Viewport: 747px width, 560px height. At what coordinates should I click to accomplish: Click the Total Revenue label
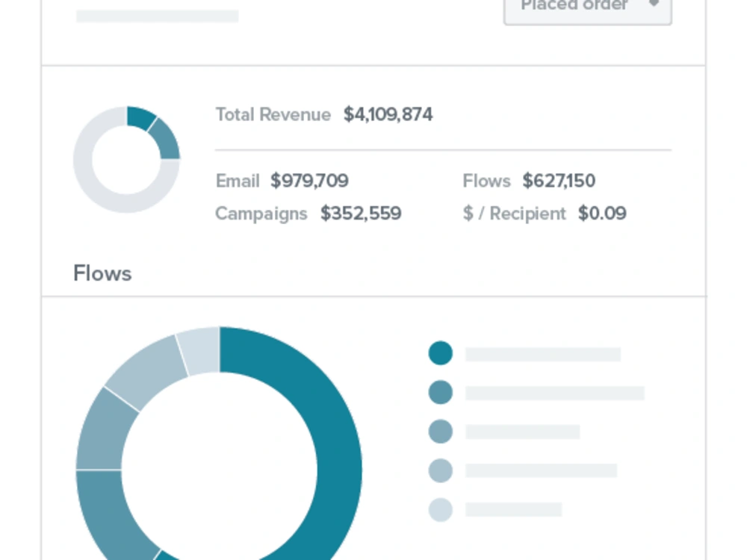coord(273,115)
